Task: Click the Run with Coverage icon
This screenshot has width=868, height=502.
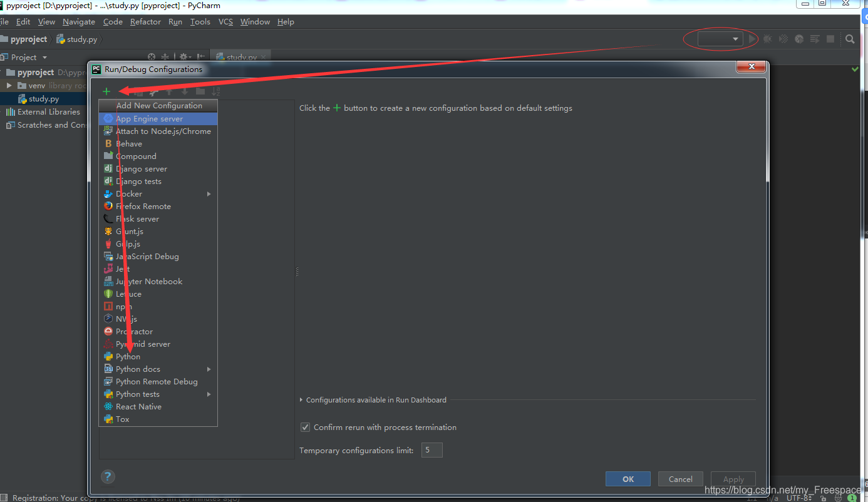Action: (783, 39)
